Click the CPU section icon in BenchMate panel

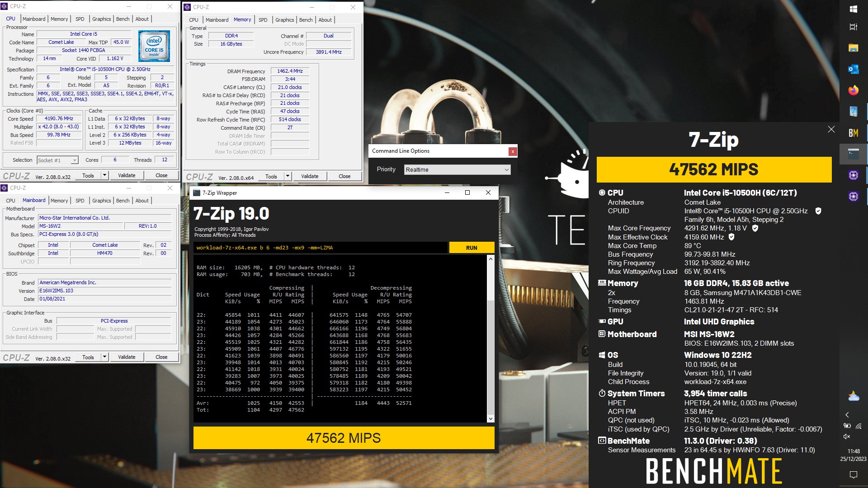pos(602,193)
